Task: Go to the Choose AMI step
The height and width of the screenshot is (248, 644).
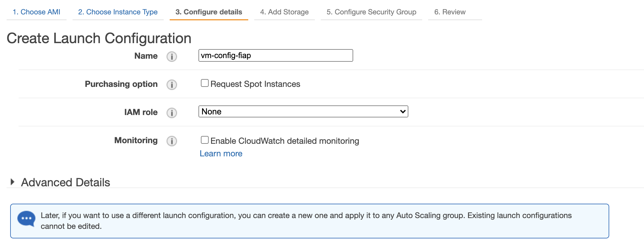Action: pyautogui.click(x=36, y=12)
